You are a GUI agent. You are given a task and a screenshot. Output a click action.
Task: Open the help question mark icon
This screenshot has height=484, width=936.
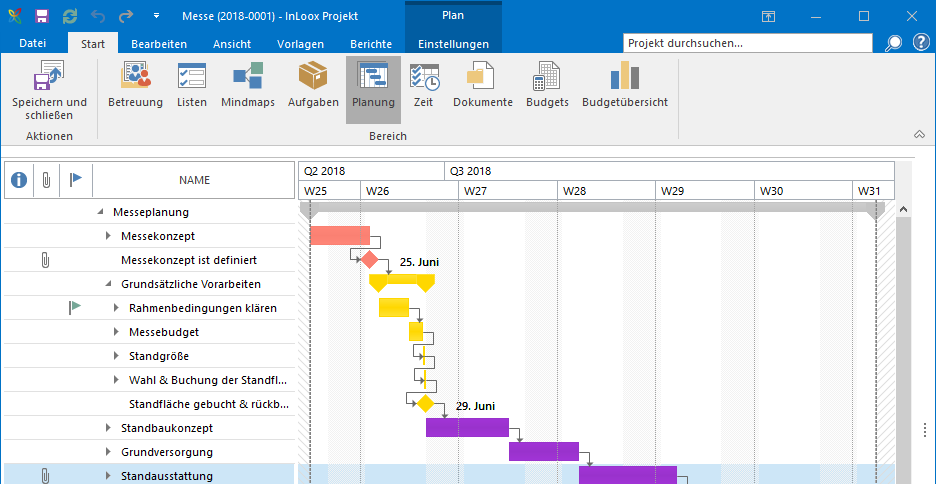pyautogui.click(x=921, y=42)
